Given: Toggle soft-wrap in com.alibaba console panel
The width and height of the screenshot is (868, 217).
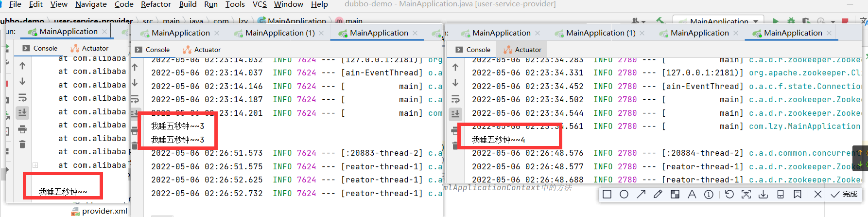Looking at the screenshot, I should pyautogui.click(x=22, y=97).
